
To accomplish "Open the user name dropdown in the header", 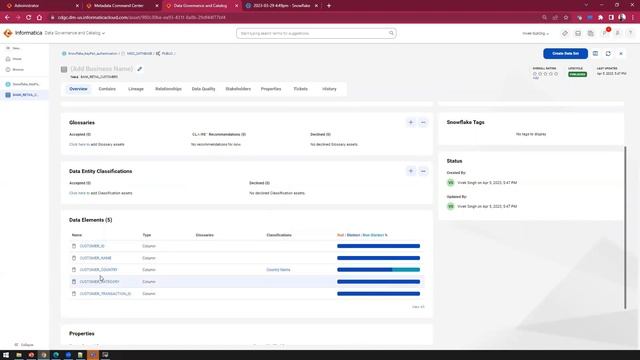I will (x=536, y=33).
